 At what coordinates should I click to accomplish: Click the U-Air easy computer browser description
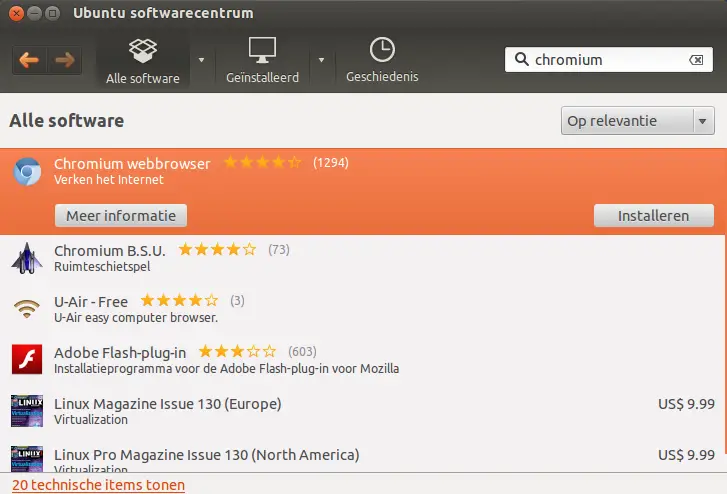coord(136,318)
